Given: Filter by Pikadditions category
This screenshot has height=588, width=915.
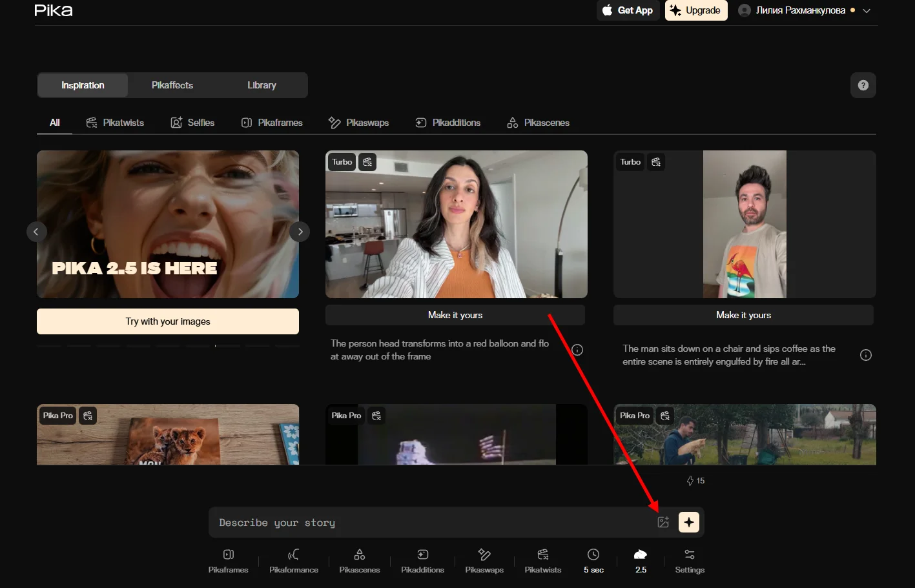Looking at the screenshot, I should 447,123.
